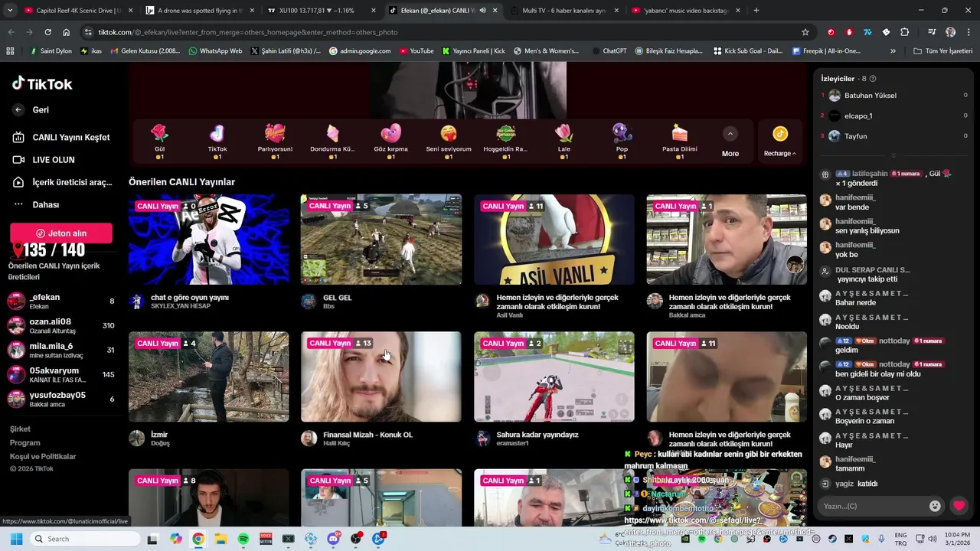Switch to XU100 13.717,81 tab

322,11
